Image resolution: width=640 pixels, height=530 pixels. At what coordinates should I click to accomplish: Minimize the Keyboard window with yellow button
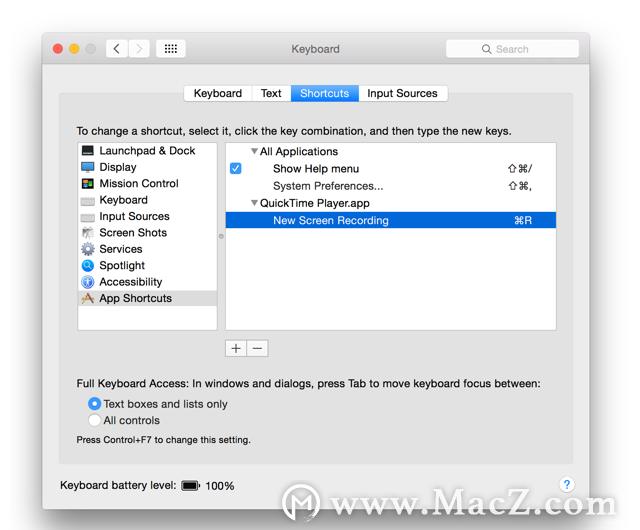74,49
